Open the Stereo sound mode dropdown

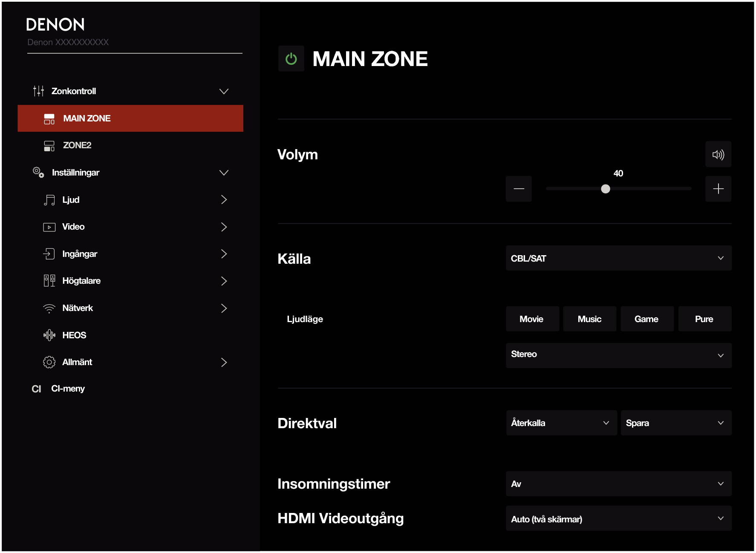(618, 355)
